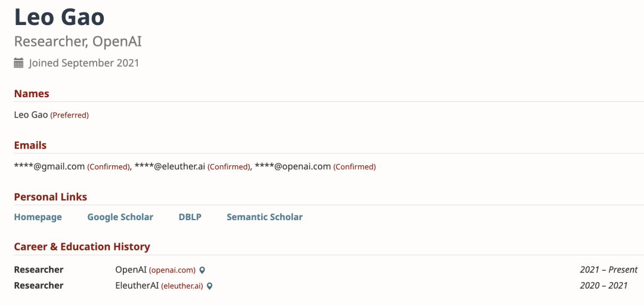Open the Homepage link
This screenshot has width=644, height=306.
[x=38, y=217]
